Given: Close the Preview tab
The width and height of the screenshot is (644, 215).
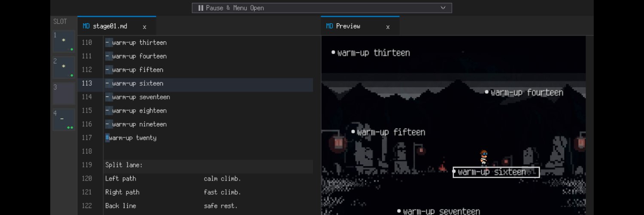Looking at the screenshot, I should [x=388, y=27].
